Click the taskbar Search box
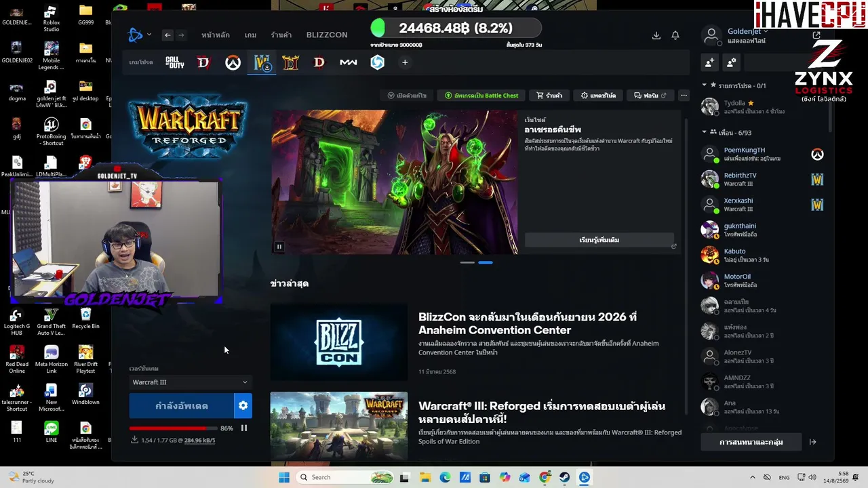 tap(343, 477)
